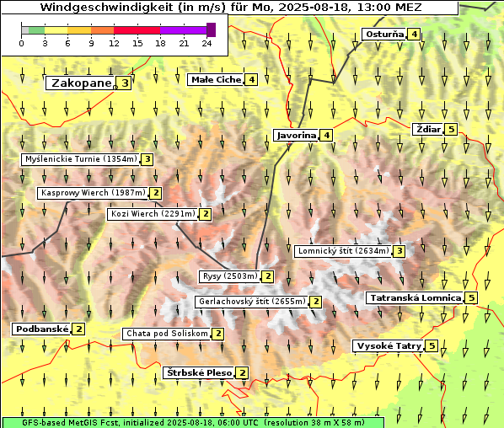Image resolution: width=504 pixels, height=428 pixels.
Task: Click the wind badge next to Rysy (2503m)
Action: click(268, 276)
